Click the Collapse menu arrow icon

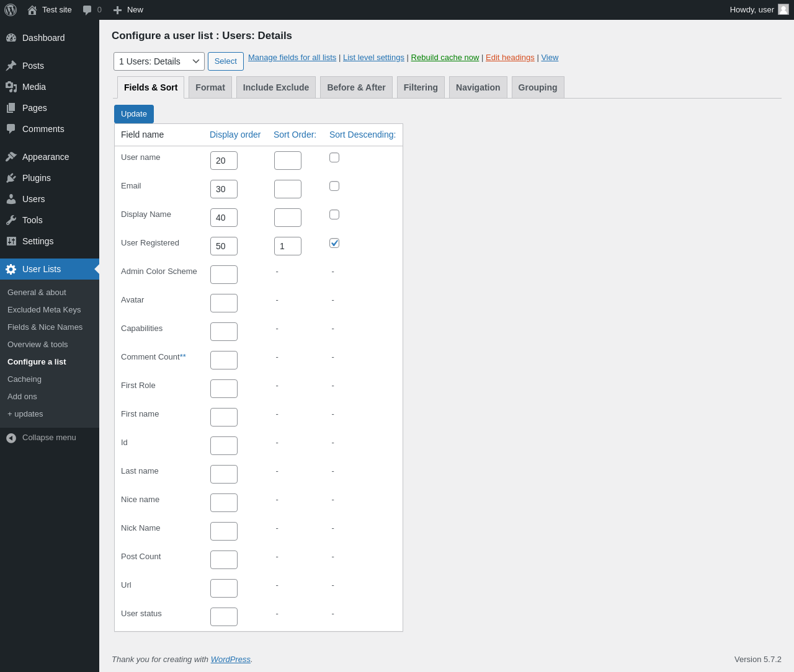pyautogui.click(x=11, y=438)
